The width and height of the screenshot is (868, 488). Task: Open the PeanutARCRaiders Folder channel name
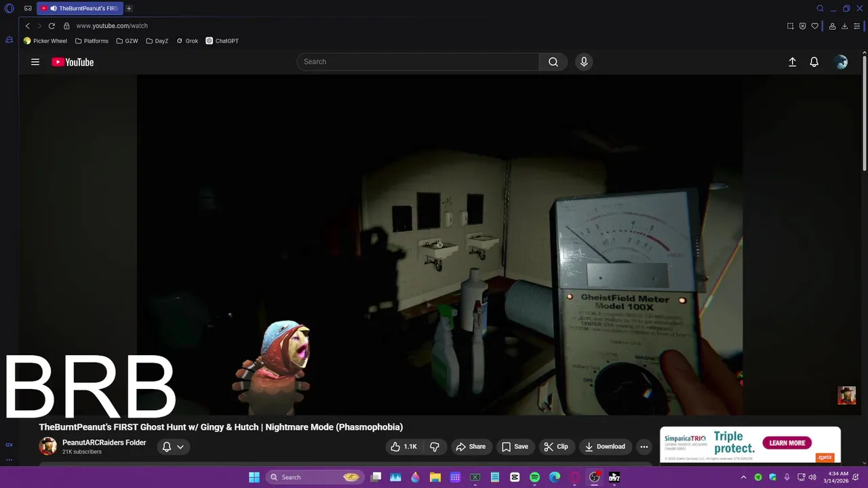tap(104, 443)
